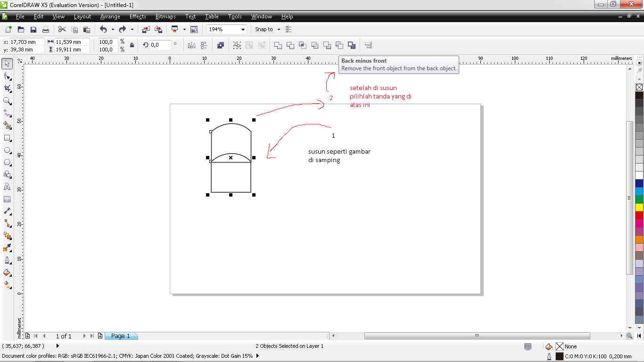Select the Text tool

point(7,187)
